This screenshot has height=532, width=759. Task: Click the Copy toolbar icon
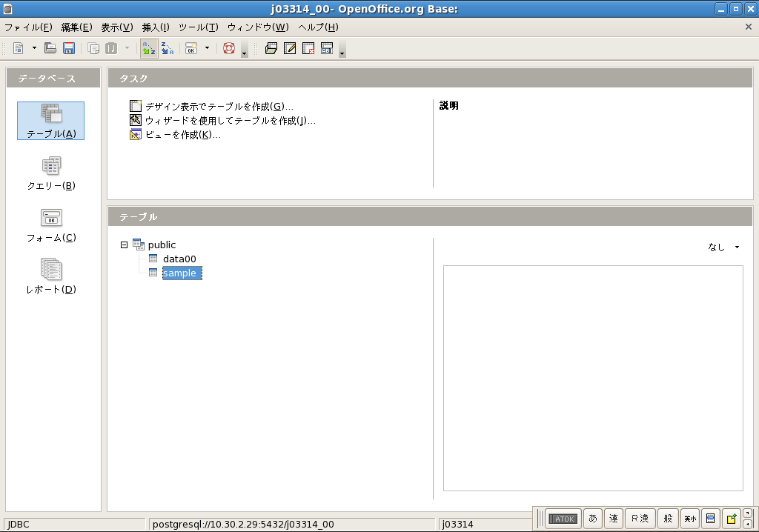(x=93, y=48)
